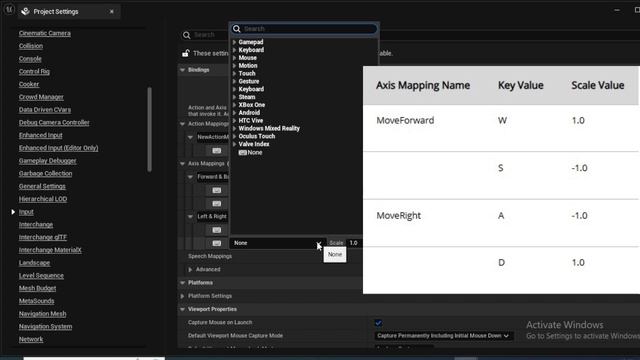Open Default Viewport Mouse Capture Mode dropdown
This screenshot has width=640, height=360.
coord(444,336)
